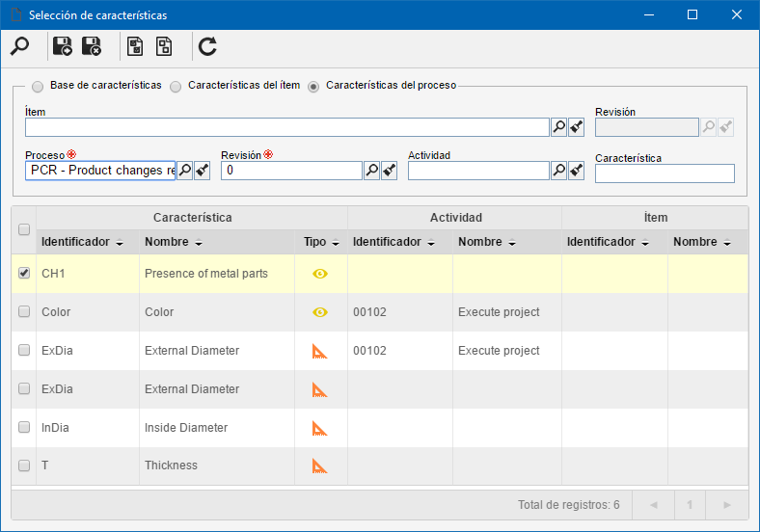This screenshot has width=760, height=532.
Task: Close the Selección de características window
Action: (737, 14)
